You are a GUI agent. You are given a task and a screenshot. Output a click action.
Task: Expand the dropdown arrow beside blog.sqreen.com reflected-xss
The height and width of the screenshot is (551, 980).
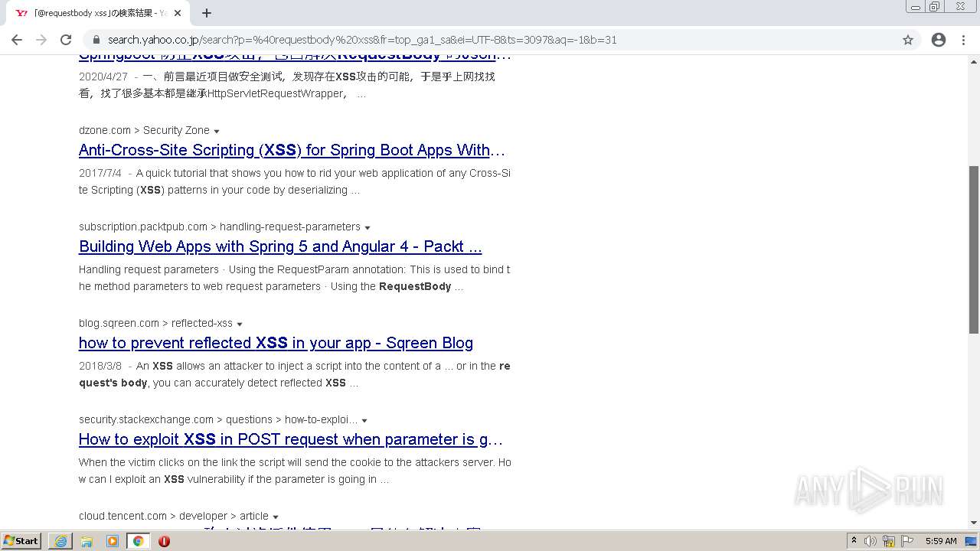(240, 324)
